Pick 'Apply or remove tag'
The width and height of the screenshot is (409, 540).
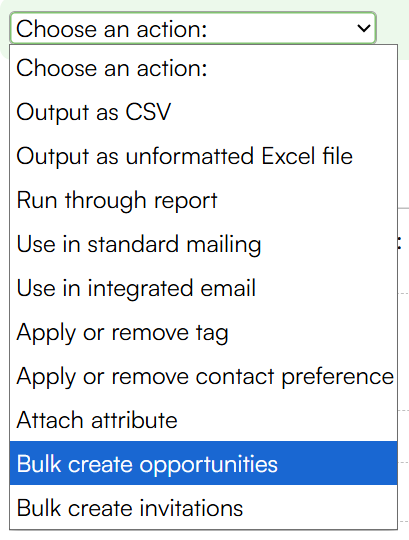[203, 332]
